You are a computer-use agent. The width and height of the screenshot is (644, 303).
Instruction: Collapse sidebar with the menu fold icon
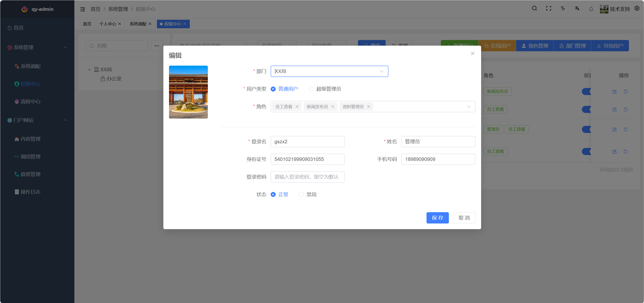[x=82, y=9]
